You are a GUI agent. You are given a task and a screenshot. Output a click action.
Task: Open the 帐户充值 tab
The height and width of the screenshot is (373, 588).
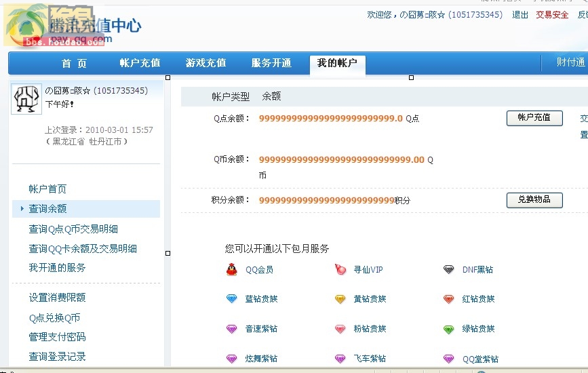(x=140, y=63)
